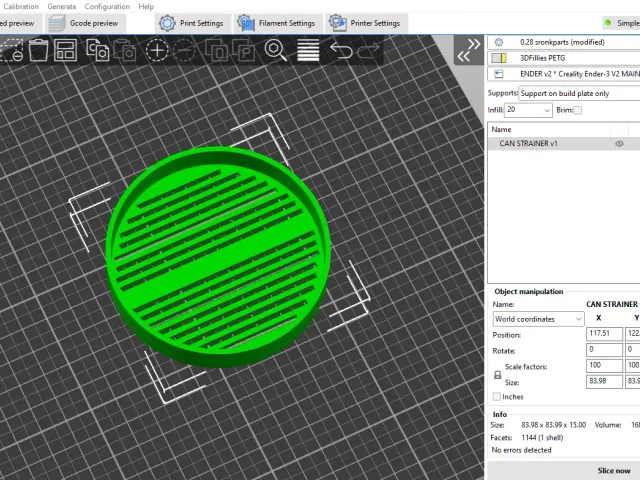Image resolution: width=640 pixels, height=480 pixels.
Task: Click the spool icon on Filament Settings tab
Action: 246,23
